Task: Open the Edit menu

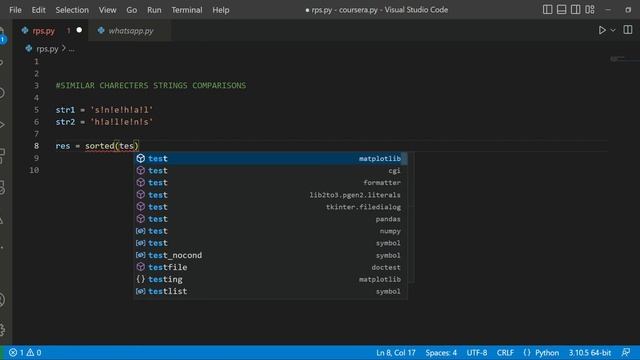Action: 39,10
